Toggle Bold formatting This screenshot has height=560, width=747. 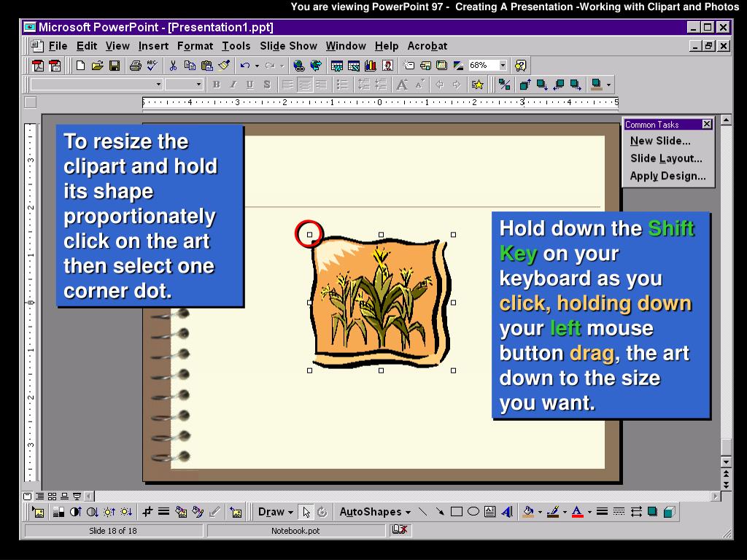(216, 85)
